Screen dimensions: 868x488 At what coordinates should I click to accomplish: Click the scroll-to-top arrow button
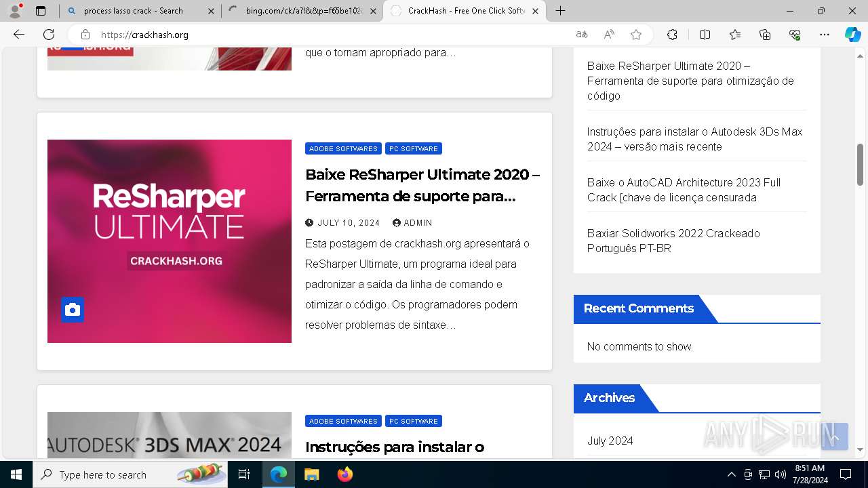click(835, 437)
